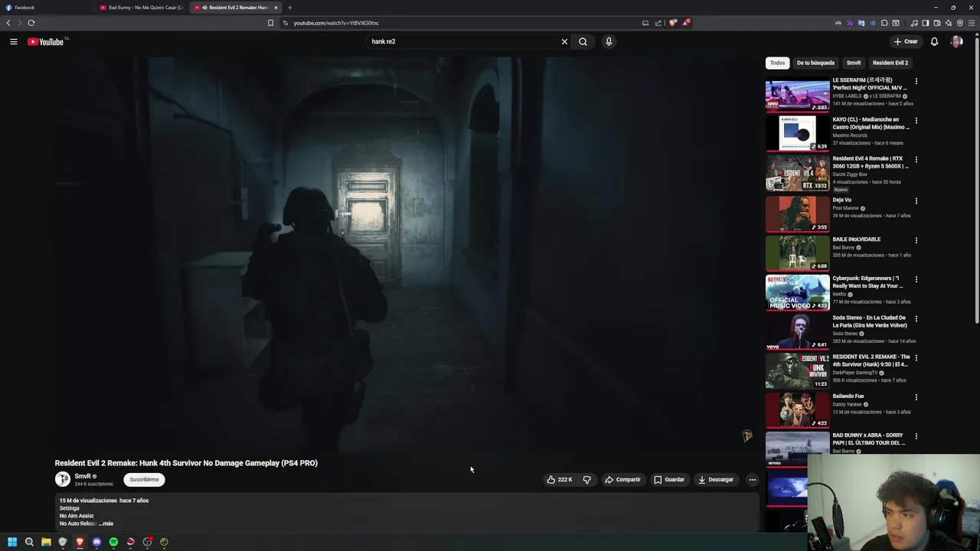Go back in browser history
This screenshot has width=980, height=551.
click(x=8, y=23)
